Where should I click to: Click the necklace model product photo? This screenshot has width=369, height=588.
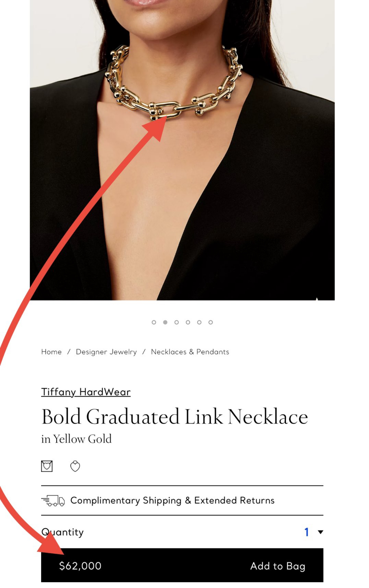point(182,150)
